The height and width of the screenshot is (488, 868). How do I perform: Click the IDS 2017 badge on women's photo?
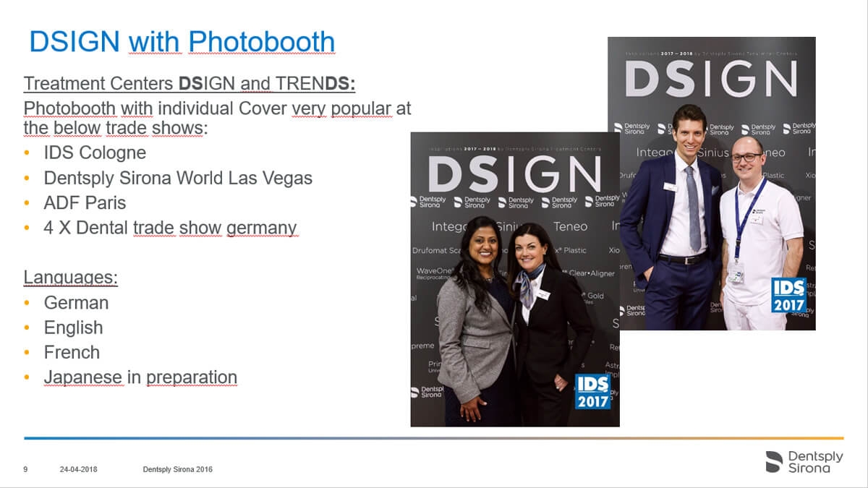click(593, 391)
